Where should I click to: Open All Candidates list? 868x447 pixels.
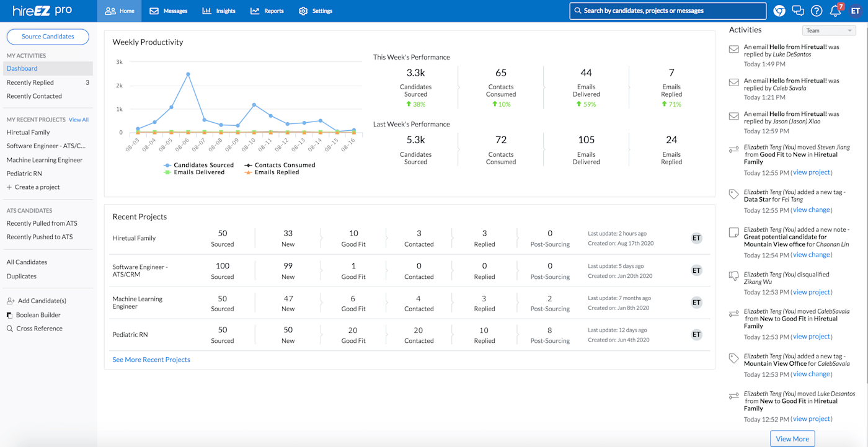click(x=27, y=262)
